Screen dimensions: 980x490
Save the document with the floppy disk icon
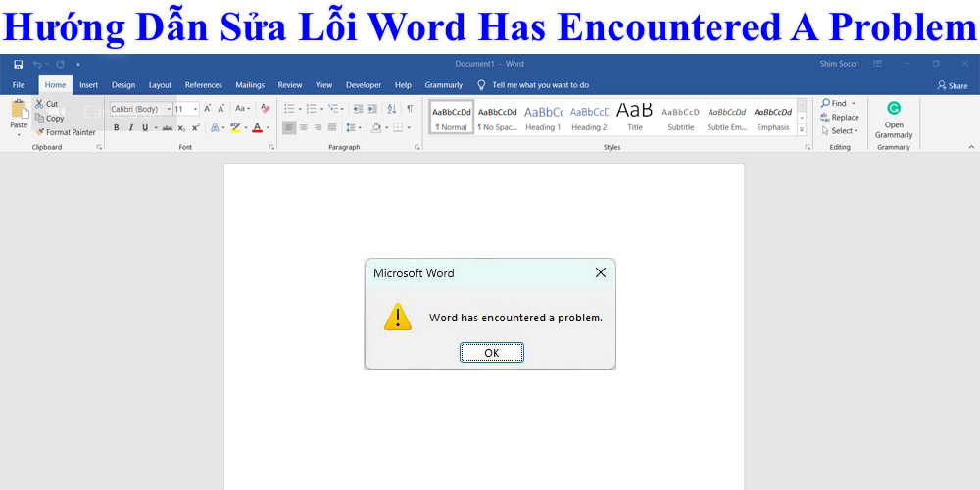18,64
